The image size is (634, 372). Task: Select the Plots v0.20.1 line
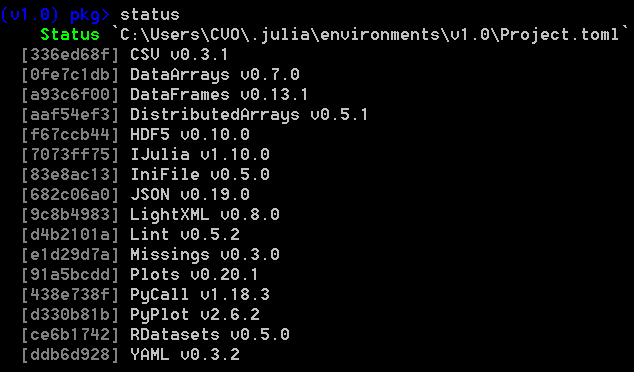click(x=140, y=275)
